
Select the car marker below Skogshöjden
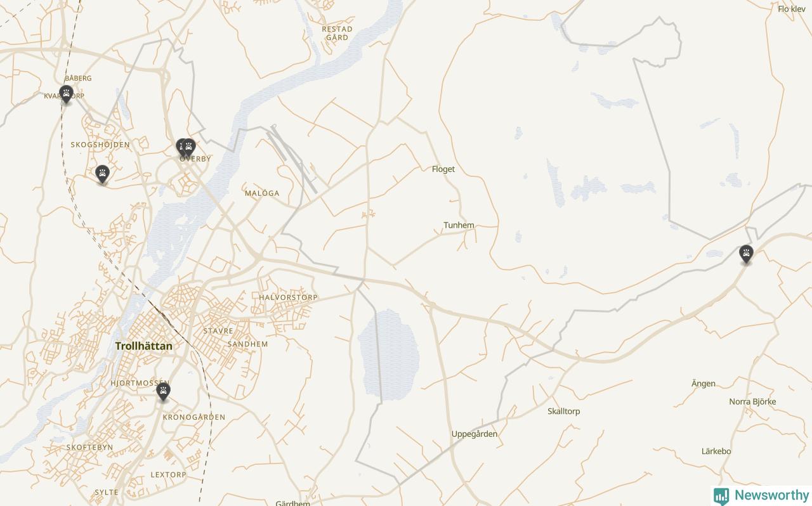pyautogui.click(x=102, y=174)
